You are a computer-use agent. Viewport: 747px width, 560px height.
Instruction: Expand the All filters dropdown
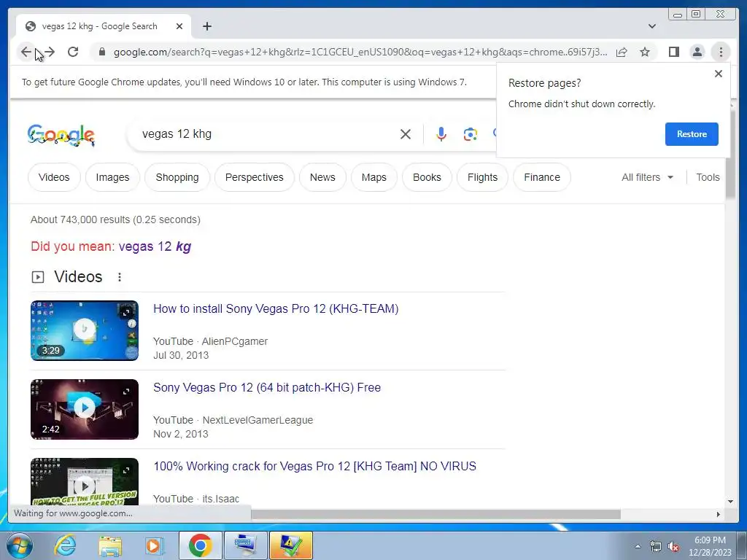[647, 177]
